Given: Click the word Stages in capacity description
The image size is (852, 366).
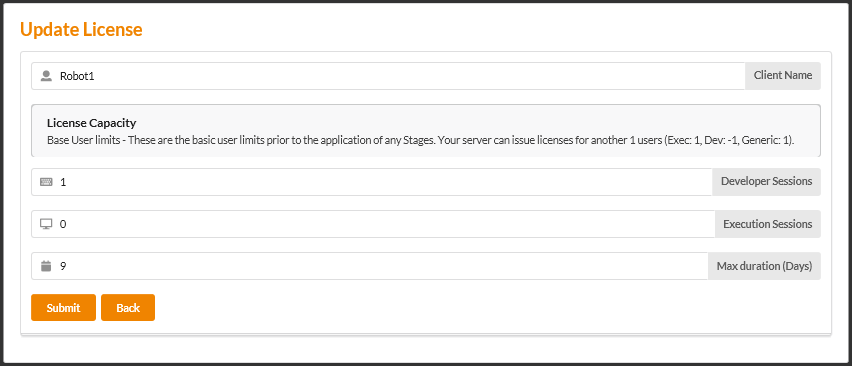Looking at the screenshot, I should 418,140.
